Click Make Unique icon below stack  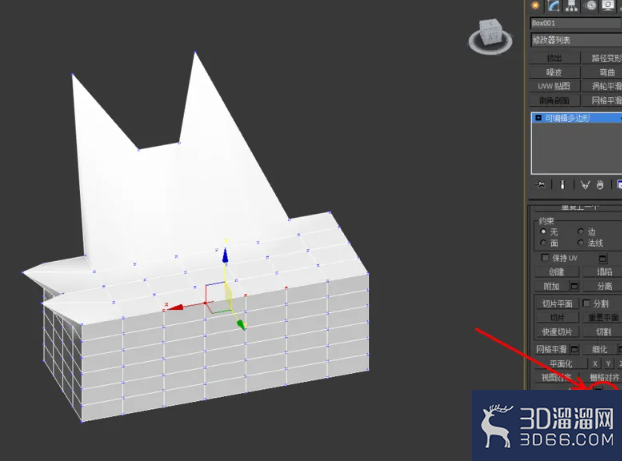[x=585, y=185]
